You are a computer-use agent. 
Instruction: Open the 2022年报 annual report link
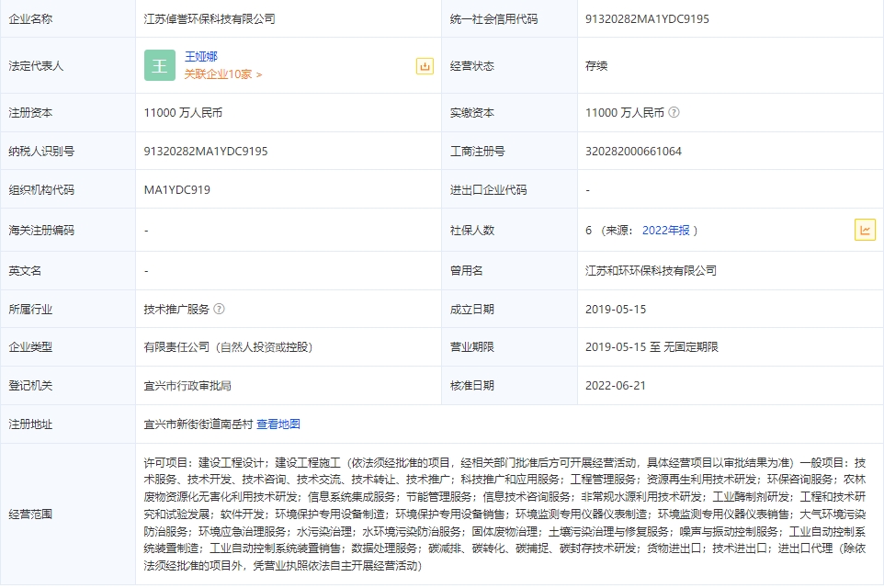[665, 231]
